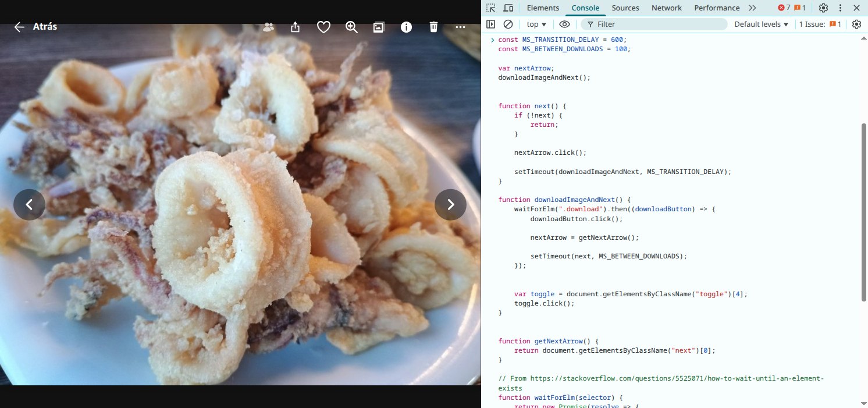Switch to the Elements tab
Screen dimensions: 868x408
542,8
